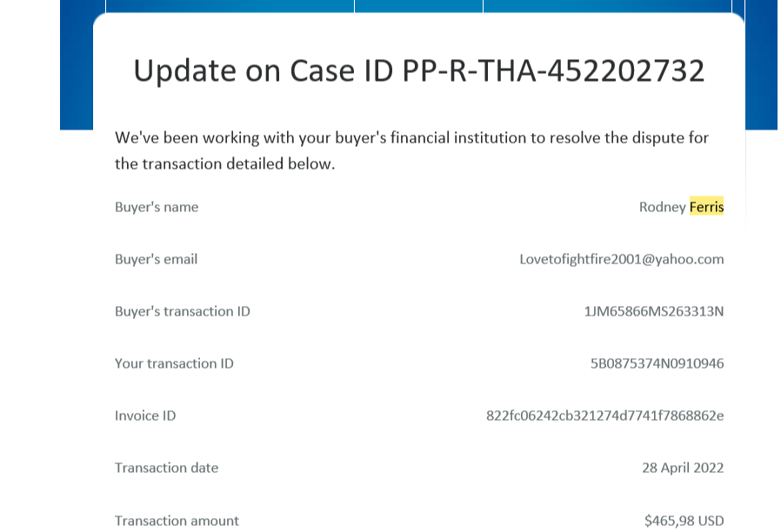
Task: Click the 'Invoice ID' label
Action: point(145,416)
